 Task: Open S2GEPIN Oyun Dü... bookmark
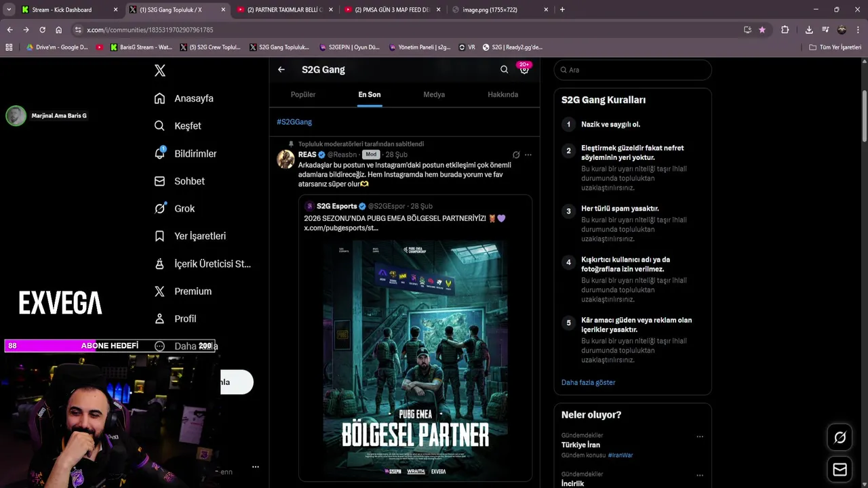[x=349, y=47]
